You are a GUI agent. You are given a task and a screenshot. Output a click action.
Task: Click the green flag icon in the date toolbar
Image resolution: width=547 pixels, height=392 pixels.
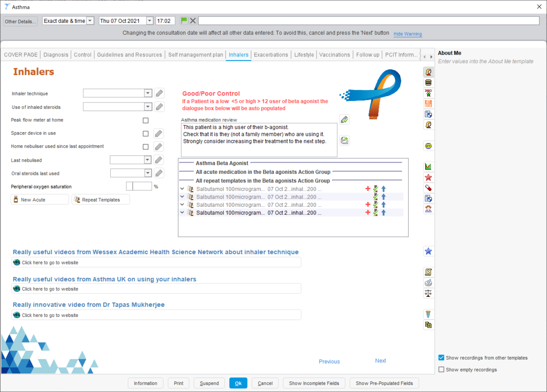pyautogui.click(x=184, y=20)
